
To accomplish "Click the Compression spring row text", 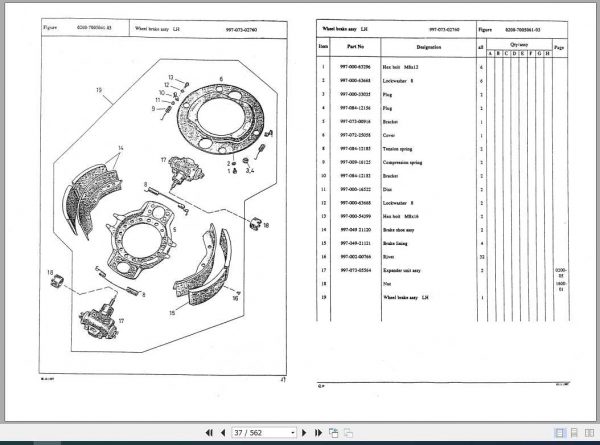I will (402, 163).
